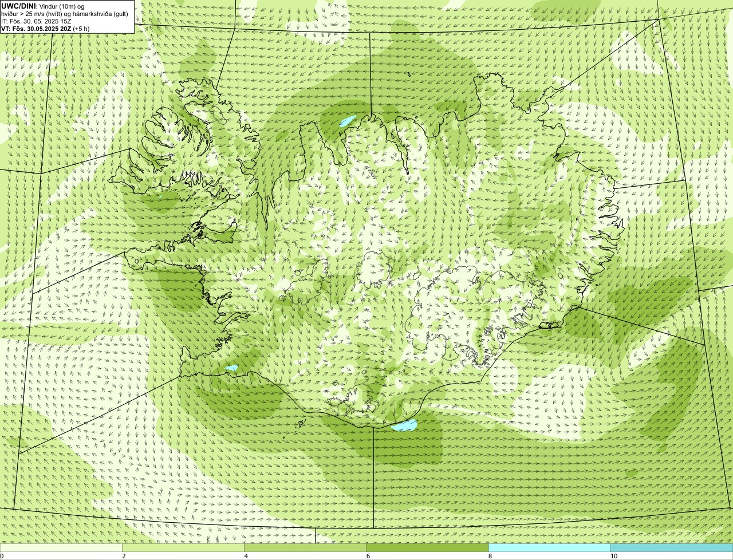Click the "4" label on the color scale
The image size is (733, 560).
tap(246, 556)
